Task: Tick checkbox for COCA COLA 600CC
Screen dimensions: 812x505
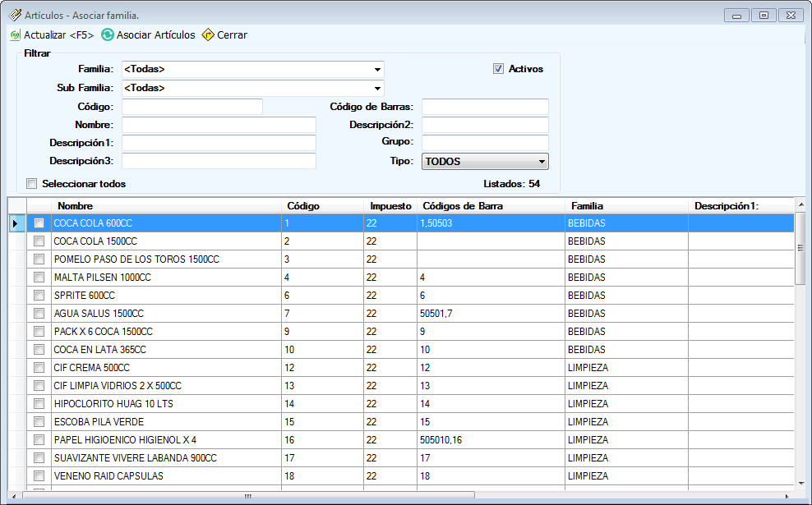Action: [x=39, y=223]
